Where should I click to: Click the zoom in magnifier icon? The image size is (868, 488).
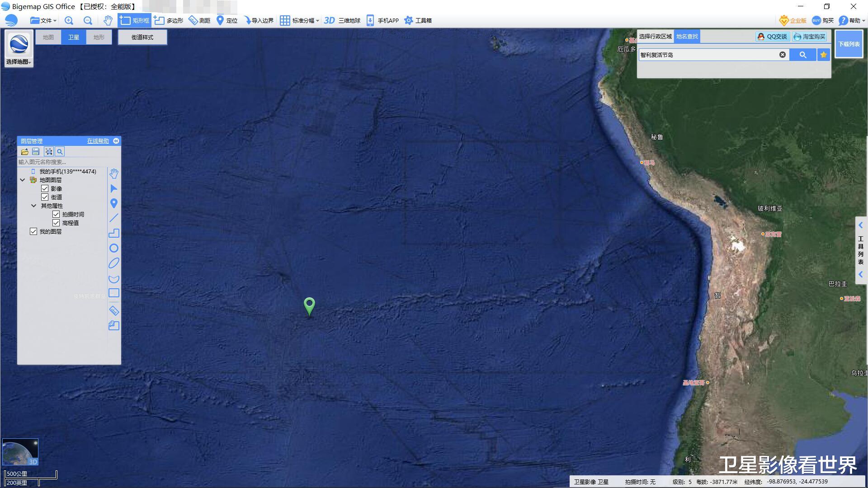pos(69,20)
